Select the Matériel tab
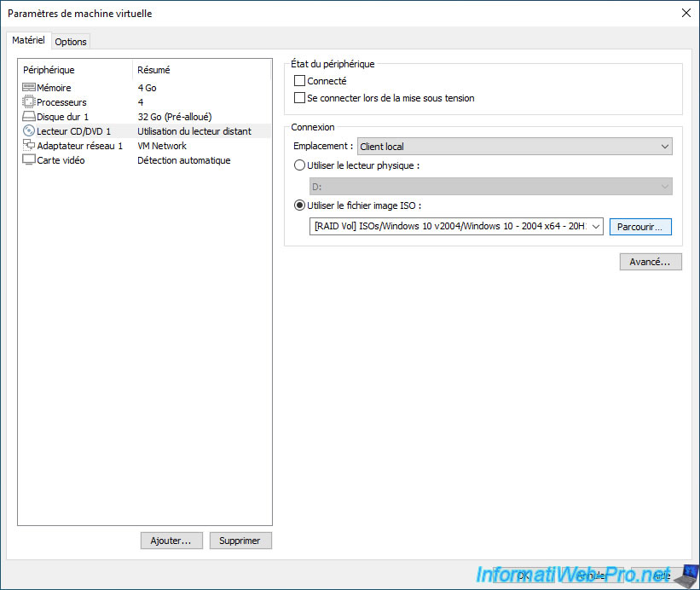The width and height of the screenshot is (700, 590). (28, 41)
